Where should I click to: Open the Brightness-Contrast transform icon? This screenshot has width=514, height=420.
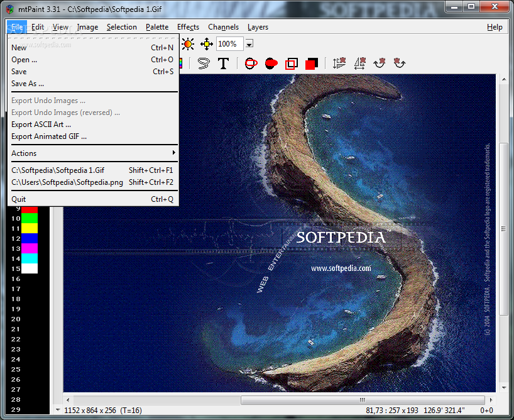(x=188, y=44)
